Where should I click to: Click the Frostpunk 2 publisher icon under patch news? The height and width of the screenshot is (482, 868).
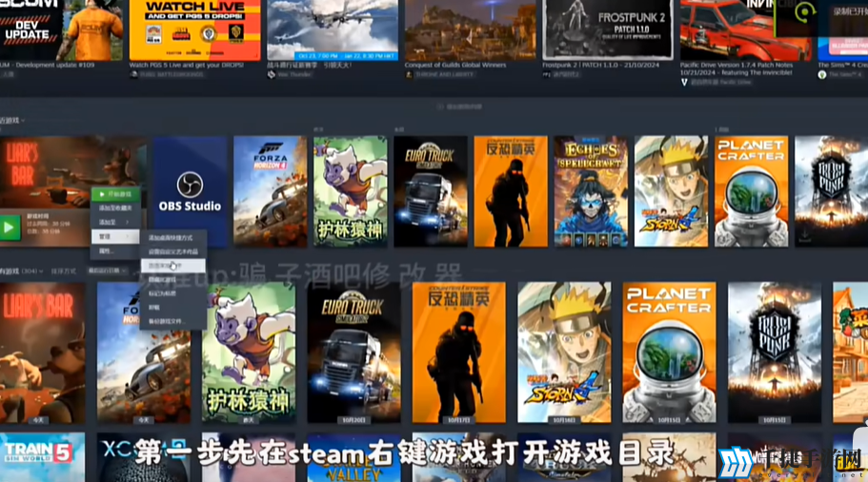tap(546, 74)
